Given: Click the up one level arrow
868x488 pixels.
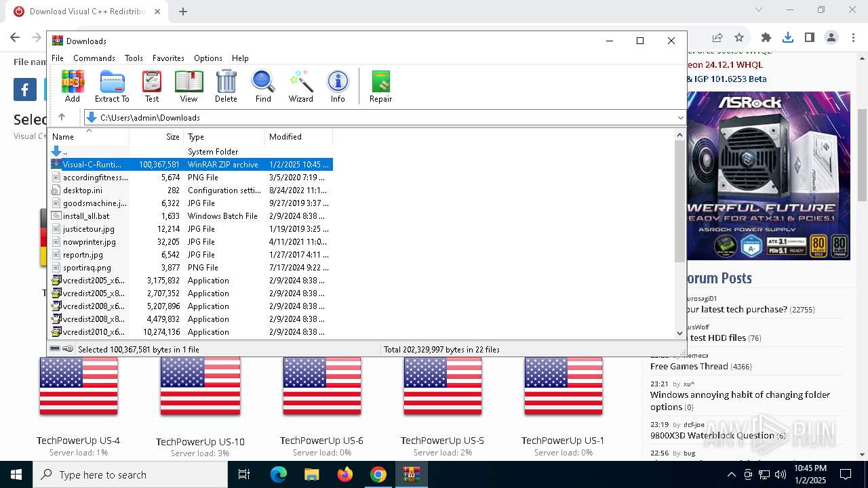Looking at the screenshot, I should pos(62,117).
